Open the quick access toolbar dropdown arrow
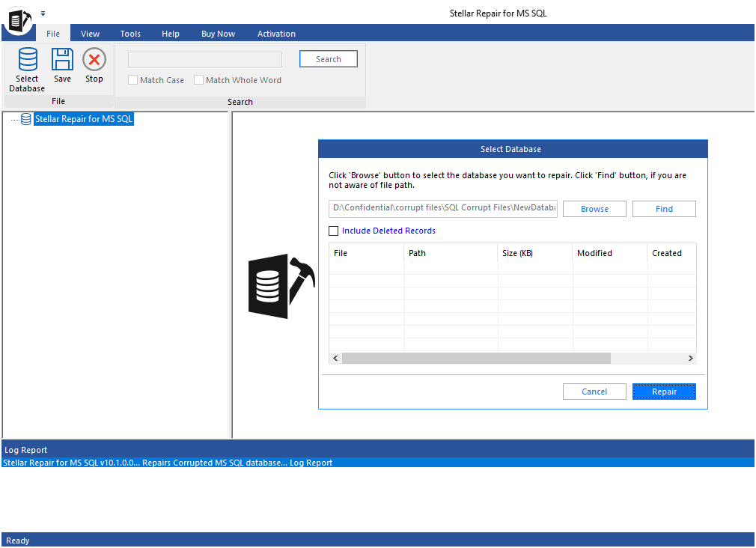 click(x=43, y=13)
